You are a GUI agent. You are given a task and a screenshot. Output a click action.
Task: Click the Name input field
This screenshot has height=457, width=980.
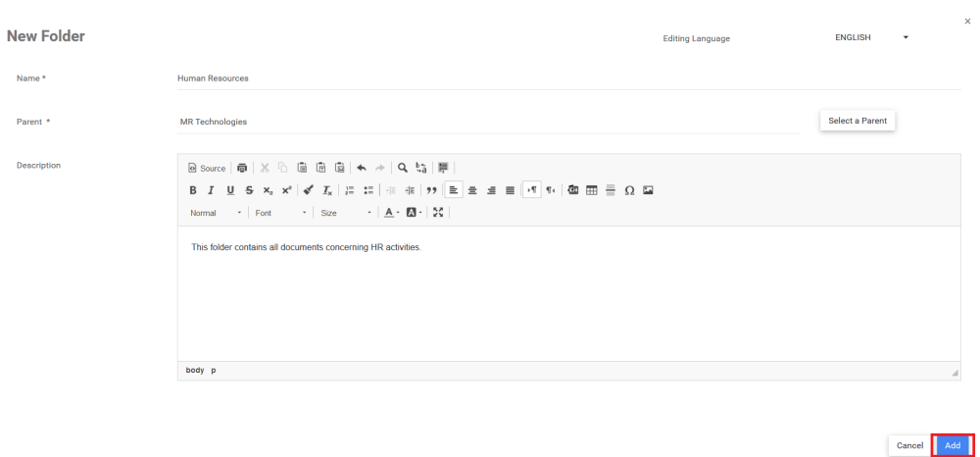click(568, 78)
